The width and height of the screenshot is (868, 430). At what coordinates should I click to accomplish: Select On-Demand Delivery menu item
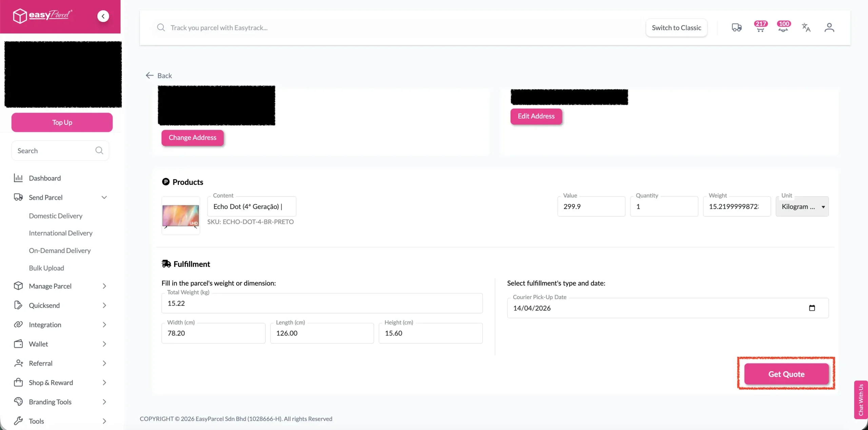pyautogui.click(x=60, y=250)
